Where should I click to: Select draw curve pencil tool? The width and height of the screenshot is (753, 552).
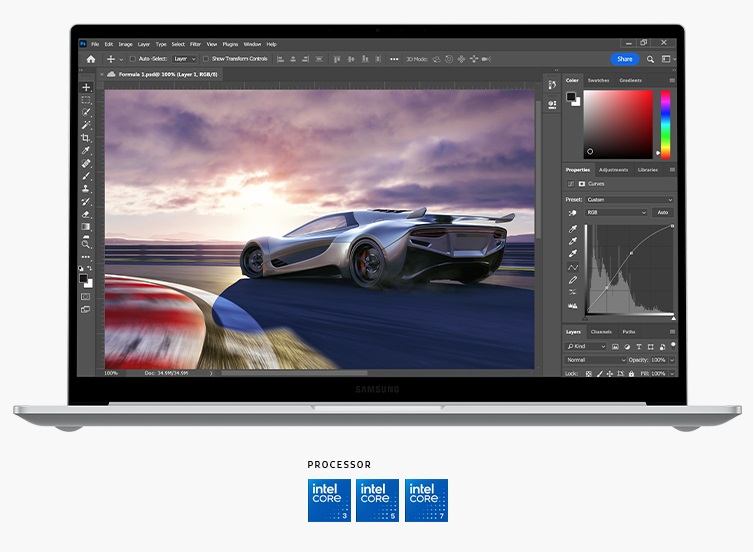[x=573, y=280]
